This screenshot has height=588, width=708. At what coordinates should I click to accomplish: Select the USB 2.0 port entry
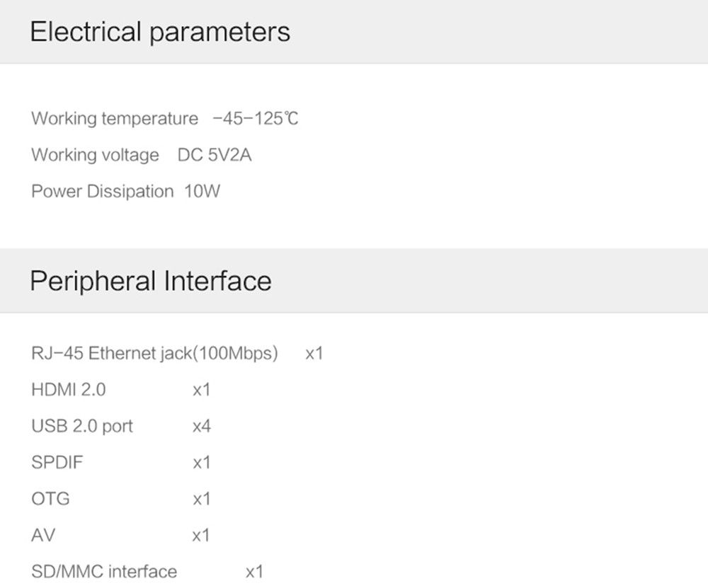pos(82,427)
